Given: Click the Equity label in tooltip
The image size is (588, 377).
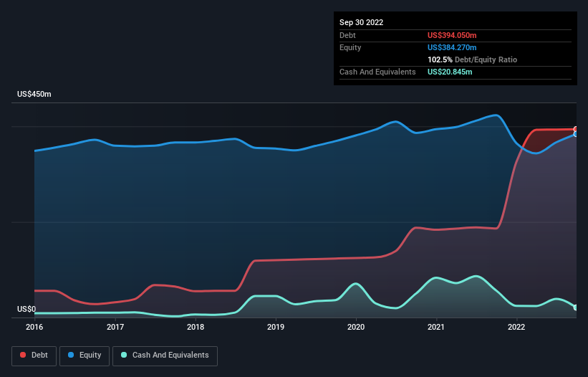Looking at the screenshot, I should [350, 47].
